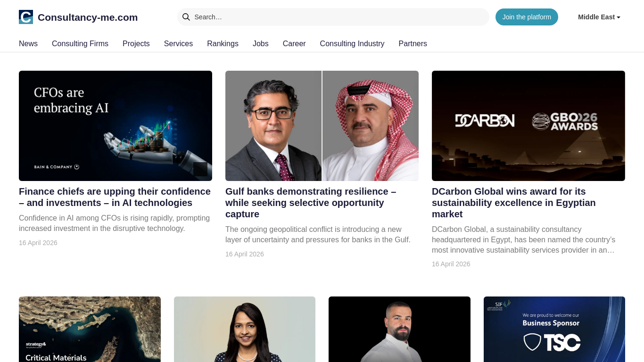
Task: Read Finance chiefs AI confidence headline
Action: tap(115, 197)
